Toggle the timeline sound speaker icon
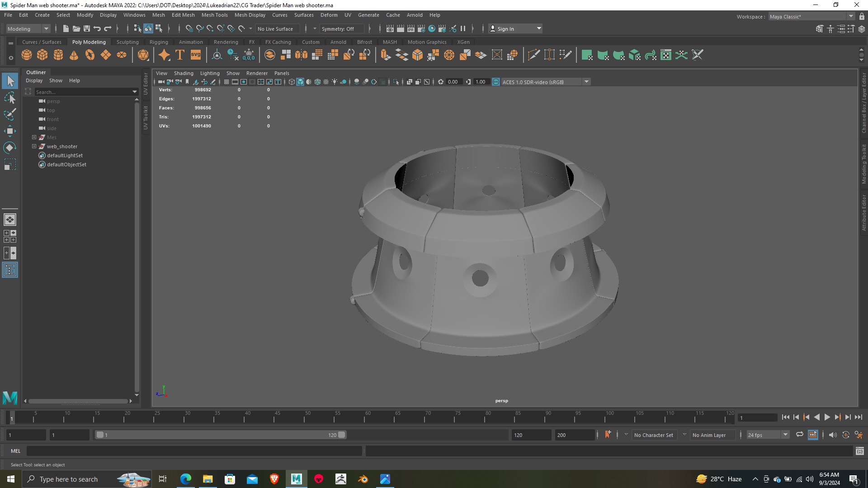The width and height of the screenshot is (868, 488). click(x=832, y=435)
